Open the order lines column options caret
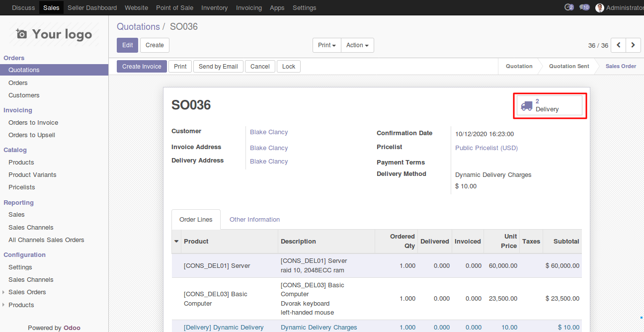The height and width of the screenshot is (332, 644). 176,242
